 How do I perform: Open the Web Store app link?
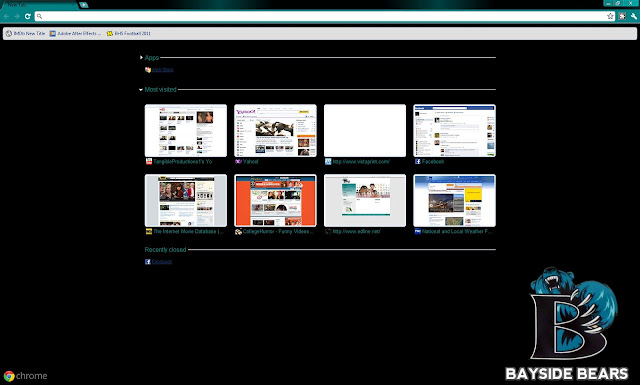click(x=162, y=70)
